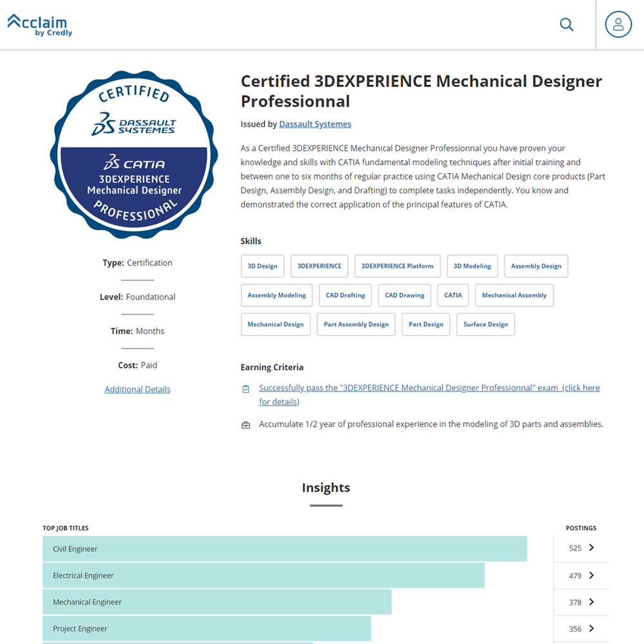
Task: Open the Additional Details link
Action: [138, 390]
